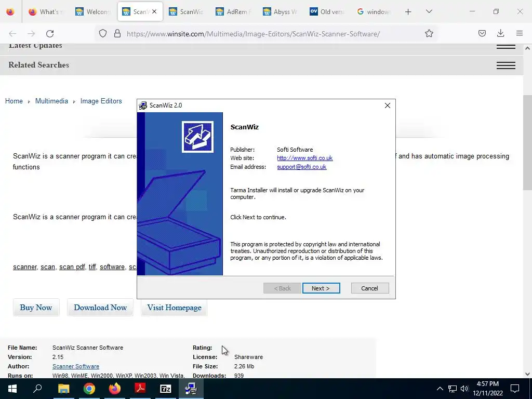
Task: Click the ScanWiz logo in installer
Action: [197, 137]
